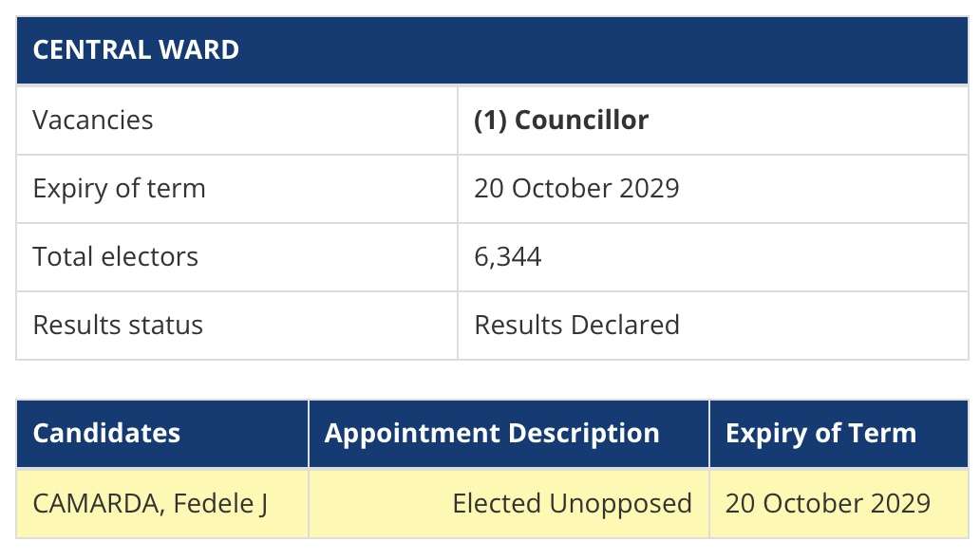980x560 pixels.
Task: Click the Expiry of Term column header
Action: (x=820, y=434)
